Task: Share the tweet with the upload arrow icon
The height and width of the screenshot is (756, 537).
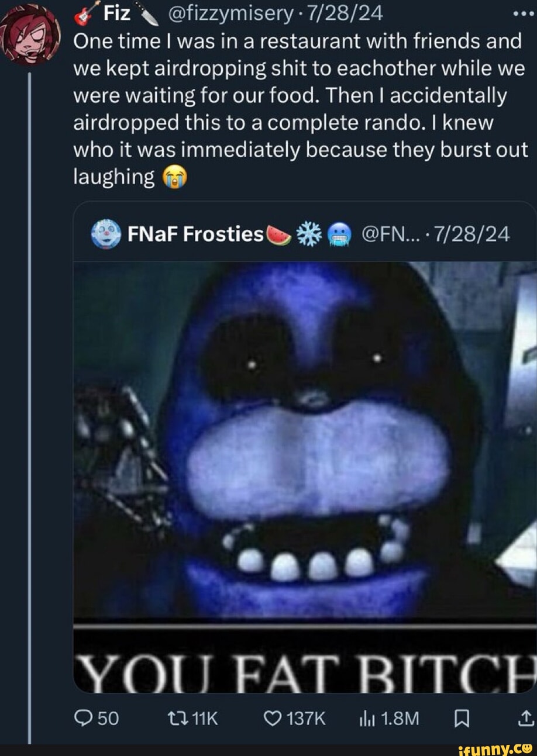Action: point(526,717)
